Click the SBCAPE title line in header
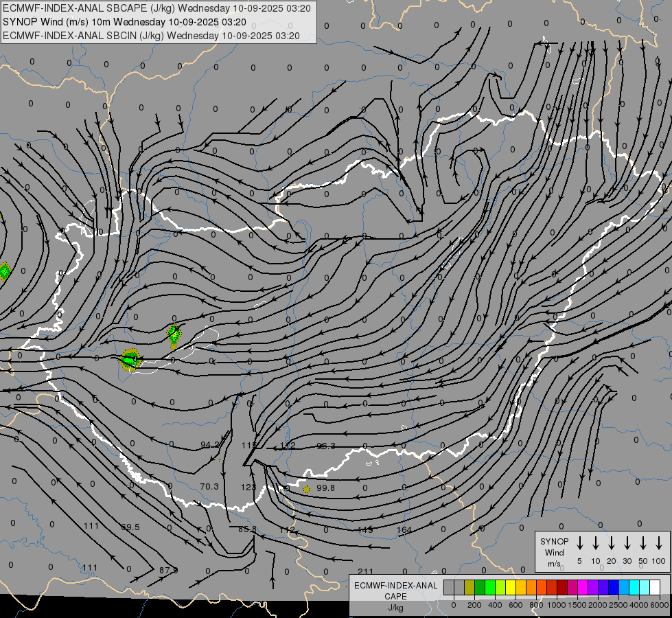672x618 pixels. [157, 8]
